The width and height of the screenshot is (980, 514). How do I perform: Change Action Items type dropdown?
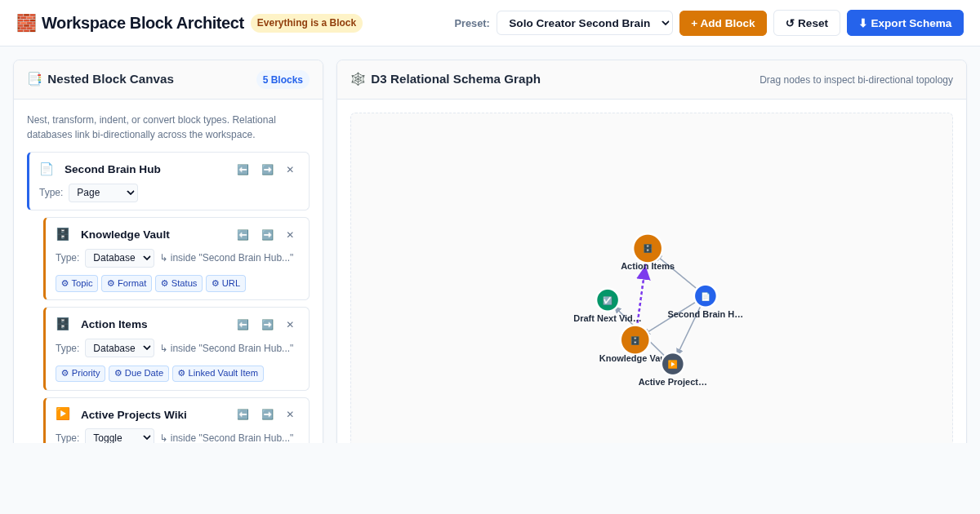coord(119,348)
